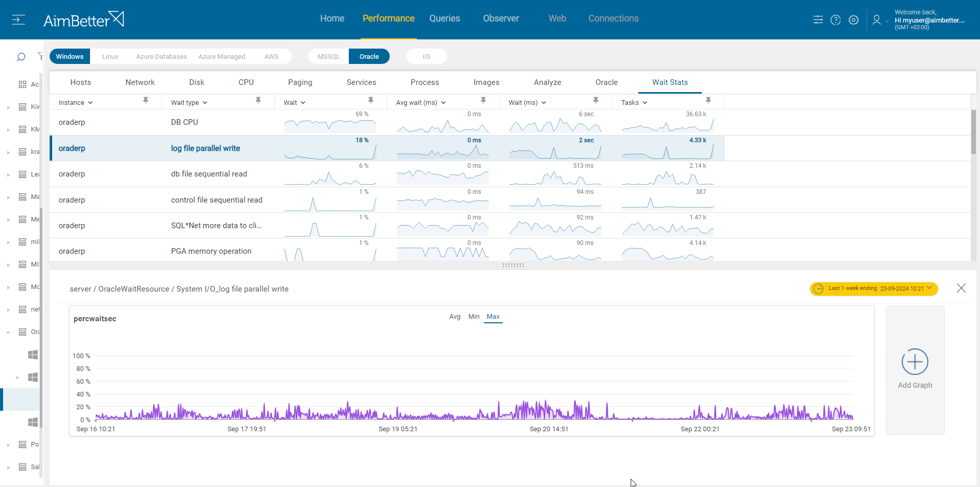Screen dimensions: 980x487
Task: Open Tasks column dropdown
Action: [645, 103]
